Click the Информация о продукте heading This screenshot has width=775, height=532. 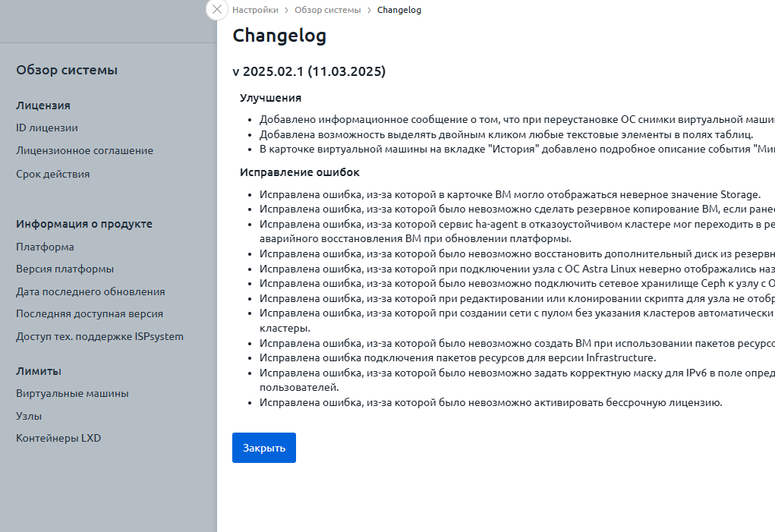[84, 224]
